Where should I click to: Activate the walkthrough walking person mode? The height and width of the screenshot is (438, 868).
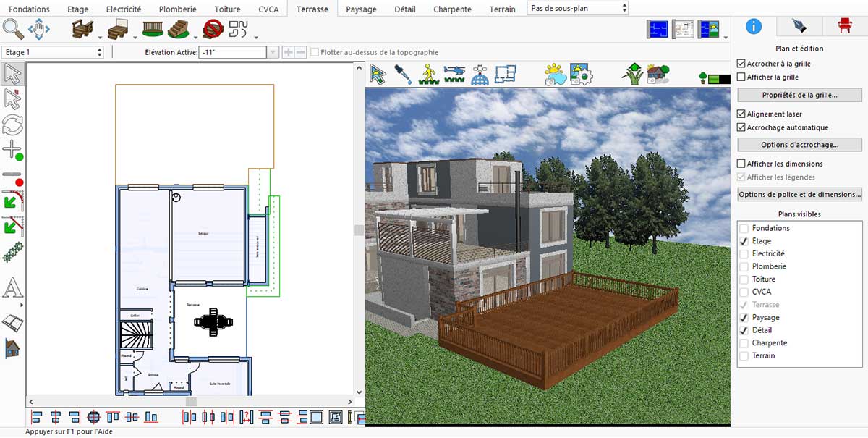point(428,75)
